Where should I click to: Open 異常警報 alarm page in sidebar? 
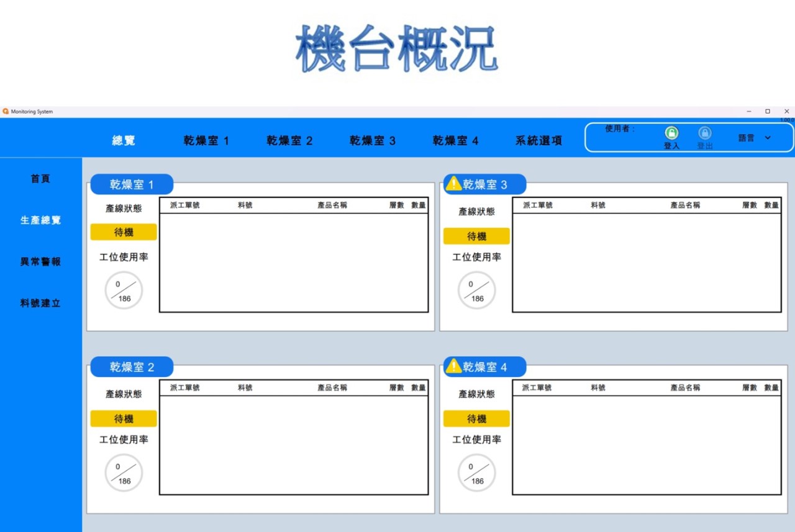40,262
